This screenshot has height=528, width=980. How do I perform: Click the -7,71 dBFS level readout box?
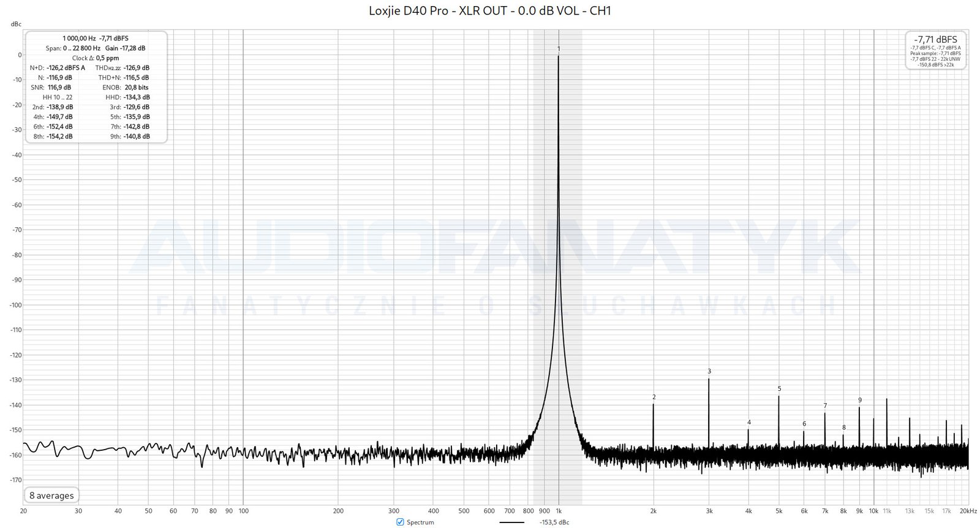[x=935, y=50]
